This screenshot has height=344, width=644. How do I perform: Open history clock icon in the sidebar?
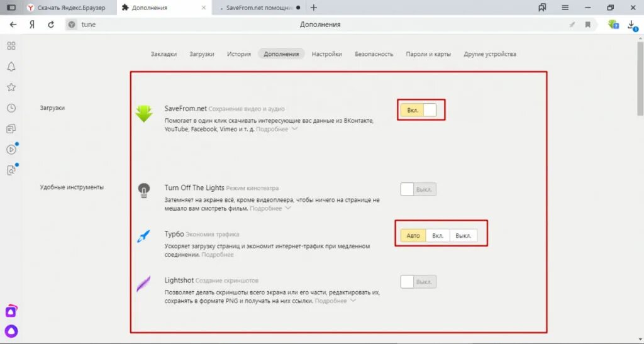point(11,108)
